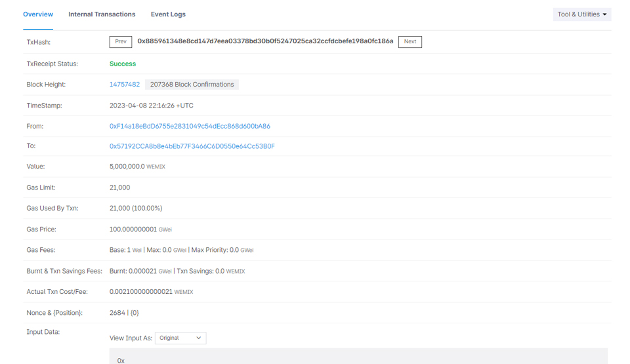
Task: Switch to the Internal Transactions tab
Action: [102, 14]
